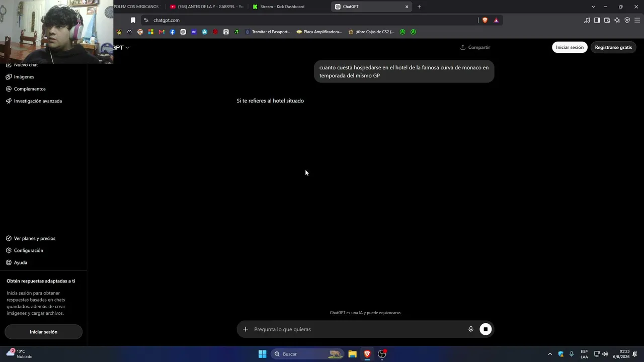The width and height of the screenshot is (644, 362).
Task: Click the microphone dictation icon
Action: [471, 329]
